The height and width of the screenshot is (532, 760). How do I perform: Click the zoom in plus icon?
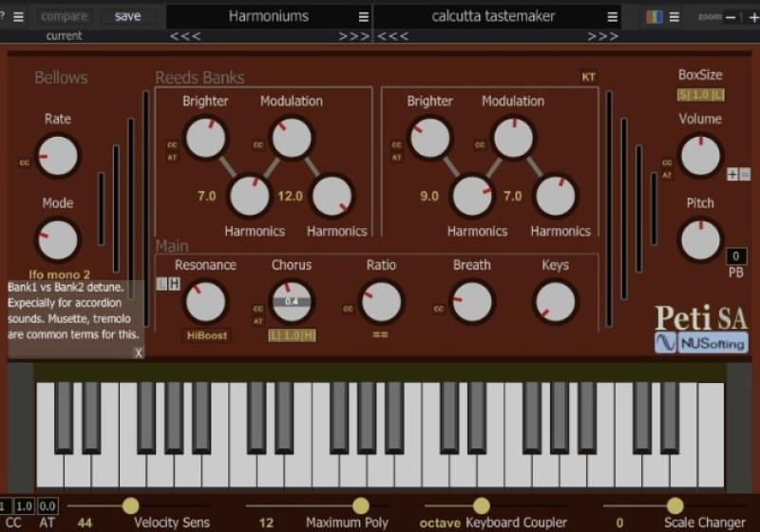pyautogui.click(x=753, y=17)
